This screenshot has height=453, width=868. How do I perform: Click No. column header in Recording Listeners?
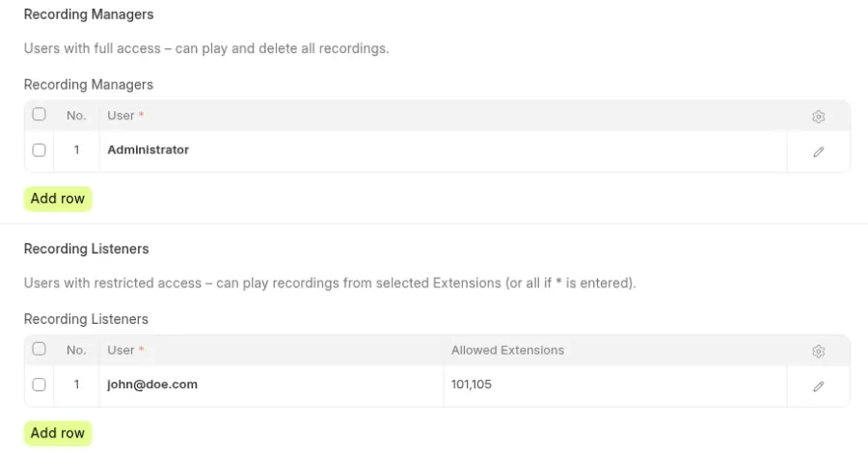click(x=76, y=350)
